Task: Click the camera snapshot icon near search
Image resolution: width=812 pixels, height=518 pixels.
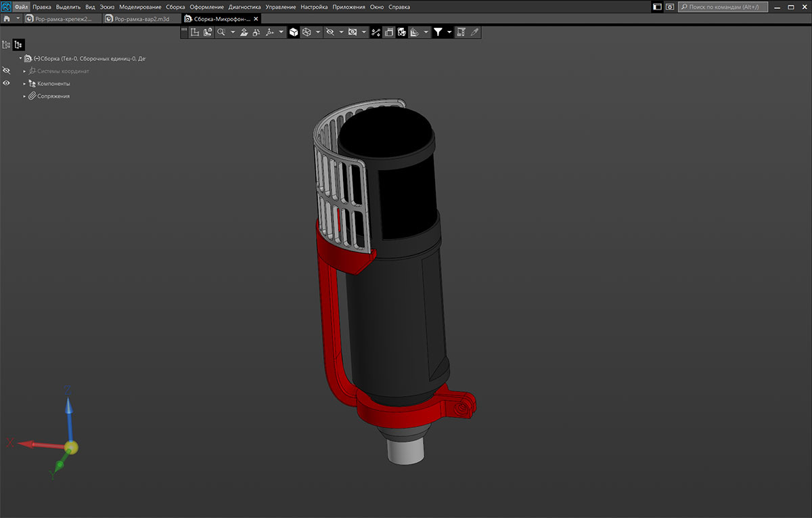Action: click(x=670, y=7)
